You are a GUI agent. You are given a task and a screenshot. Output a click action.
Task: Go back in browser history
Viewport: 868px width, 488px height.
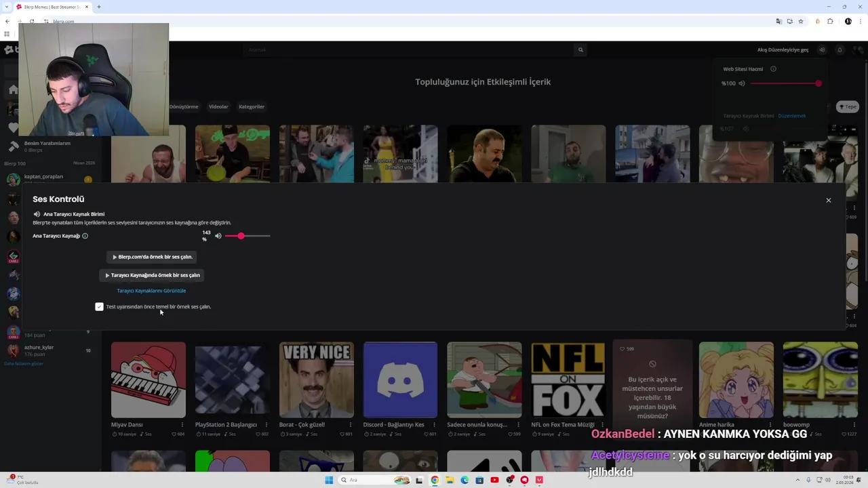click(7, 22)
